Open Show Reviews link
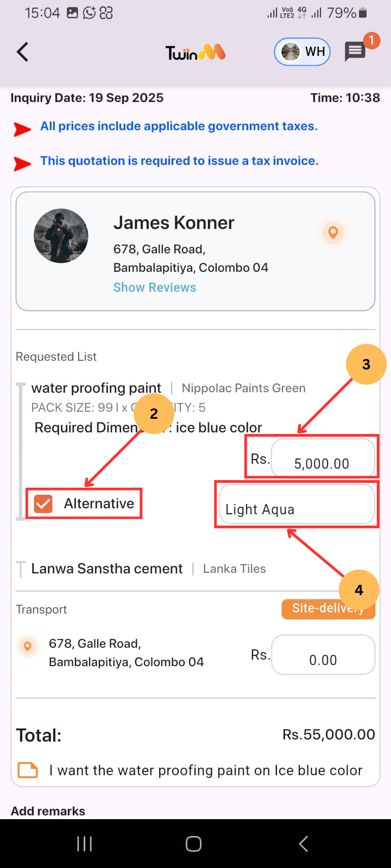 (x=154, y=288)
